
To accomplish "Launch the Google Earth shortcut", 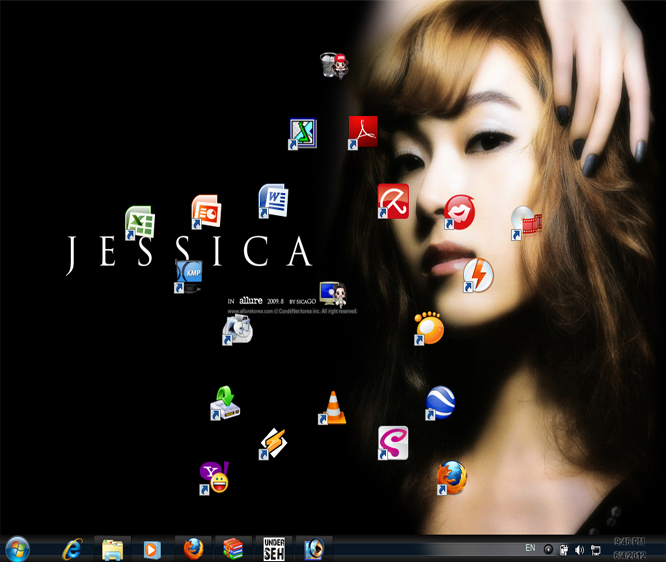I will pyautogui.click(x=440, y=402).
